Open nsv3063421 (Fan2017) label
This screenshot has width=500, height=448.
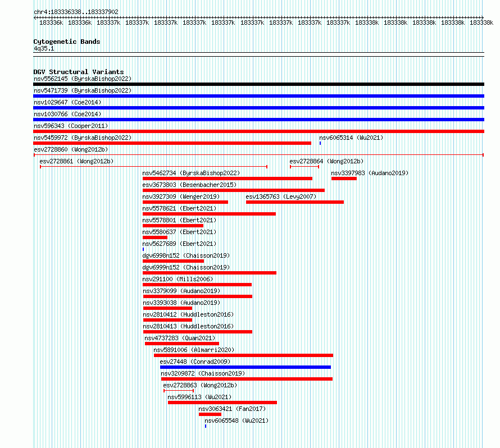pos(232,409)
